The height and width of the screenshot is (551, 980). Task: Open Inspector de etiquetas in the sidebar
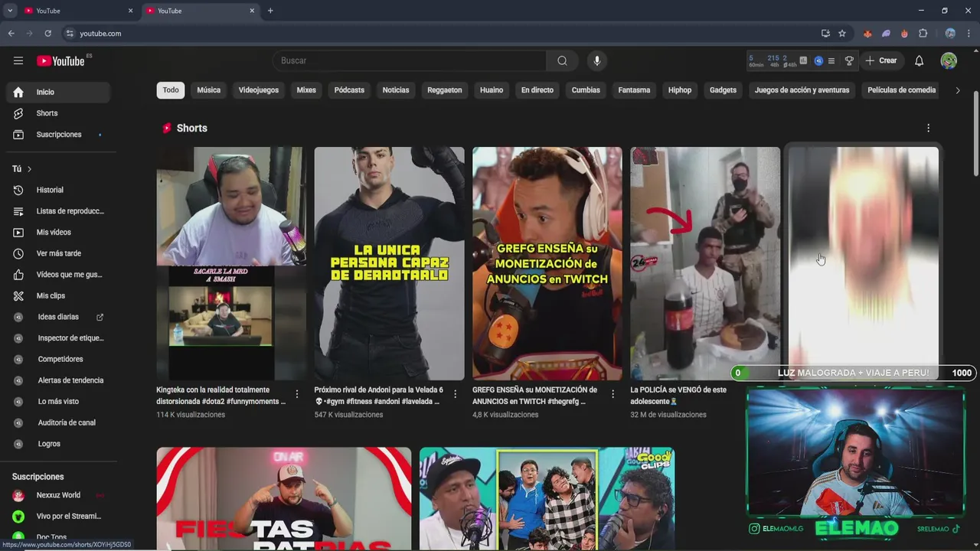[x=58, y=338]
